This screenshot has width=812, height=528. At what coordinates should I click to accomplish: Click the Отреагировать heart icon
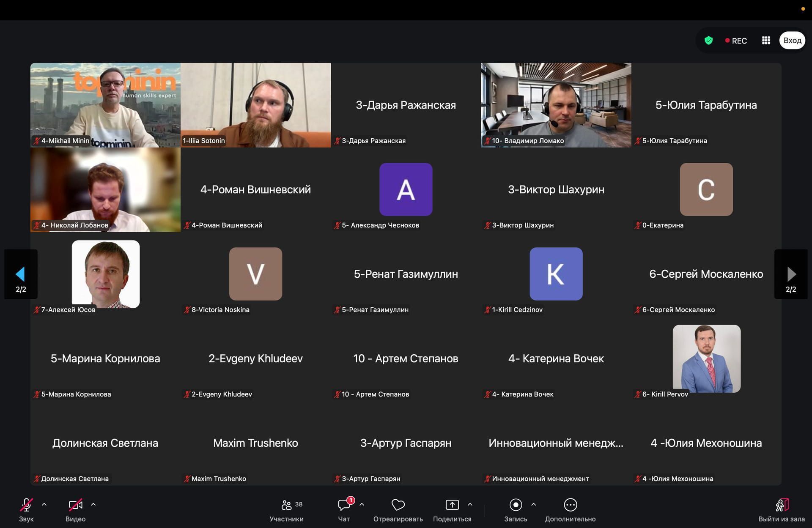coord(398,505)
